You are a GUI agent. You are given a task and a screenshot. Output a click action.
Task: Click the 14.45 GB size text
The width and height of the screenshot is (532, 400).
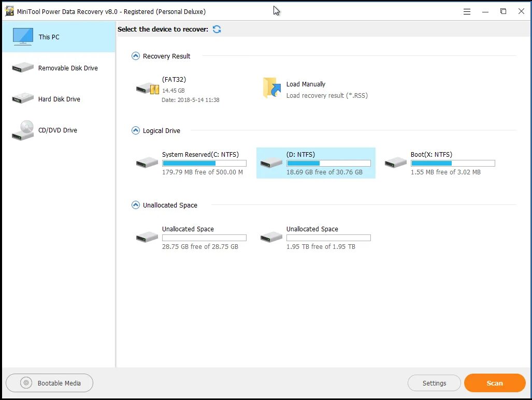[174, 91]
